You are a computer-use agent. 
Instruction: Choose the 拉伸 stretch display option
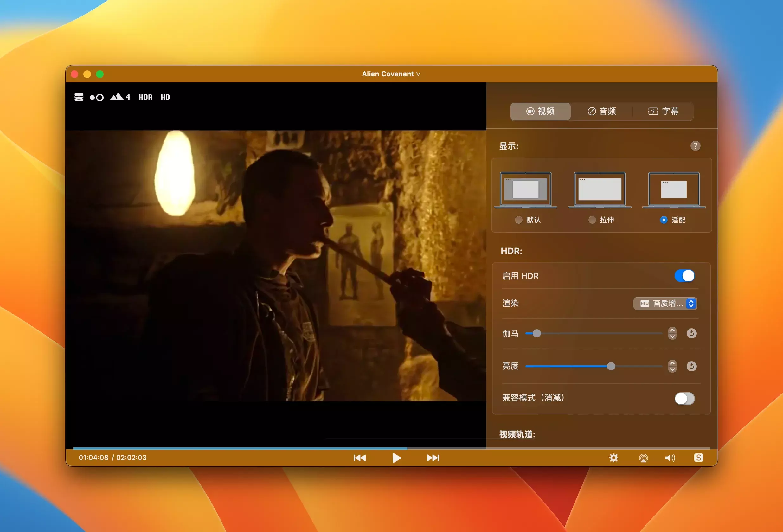(592, 220)
